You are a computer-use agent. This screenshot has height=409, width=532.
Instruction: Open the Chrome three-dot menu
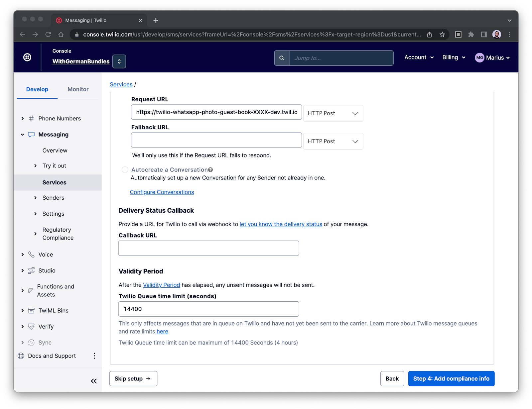tap(509, 35)
